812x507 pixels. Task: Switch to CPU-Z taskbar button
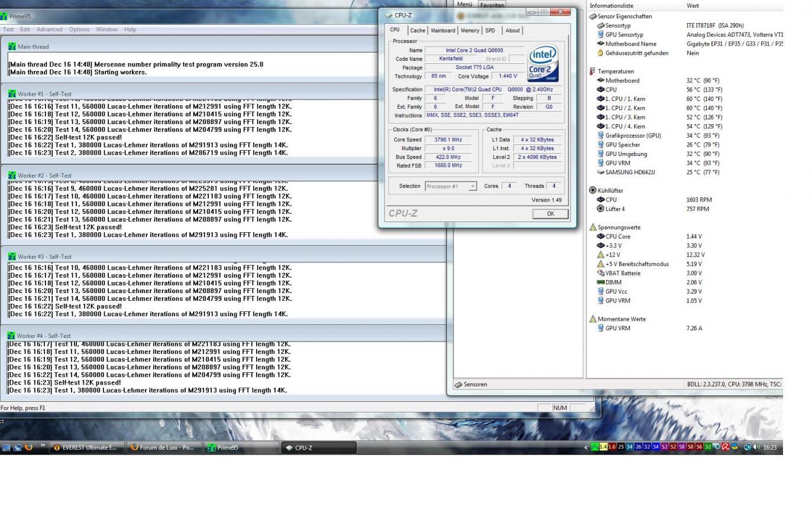(x=319, y=447)
